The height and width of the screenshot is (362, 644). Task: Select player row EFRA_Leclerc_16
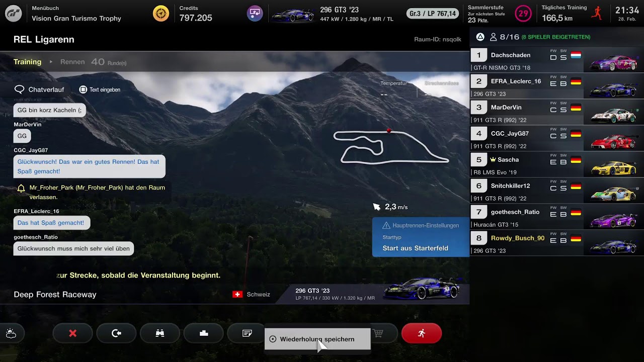point(557,86)
